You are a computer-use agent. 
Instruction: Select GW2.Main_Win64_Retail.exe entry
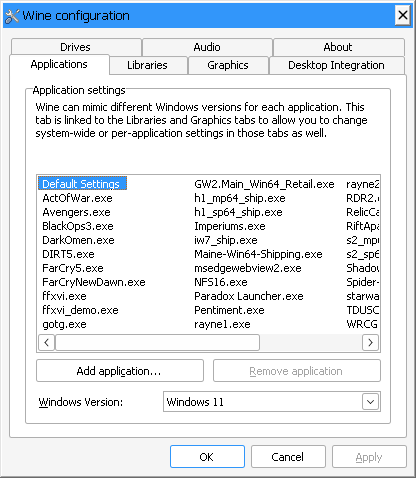coord(264,184)
